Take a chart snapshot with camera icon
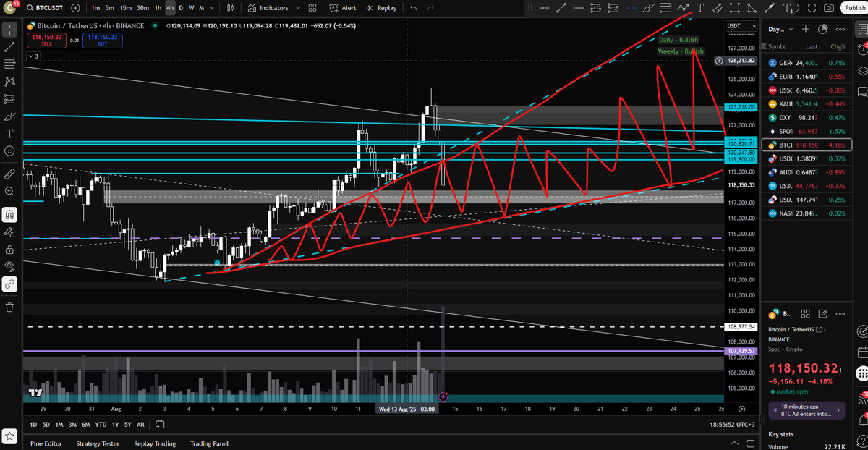This screenshot has height=450, width=868. pos(828,8)
